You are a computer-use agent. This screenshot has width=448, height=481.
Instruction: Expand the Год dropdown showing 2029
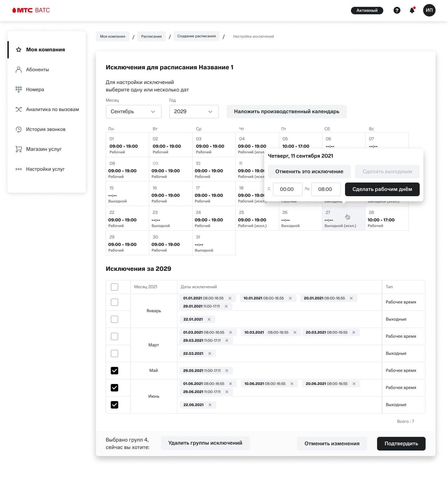coord(194,111)
